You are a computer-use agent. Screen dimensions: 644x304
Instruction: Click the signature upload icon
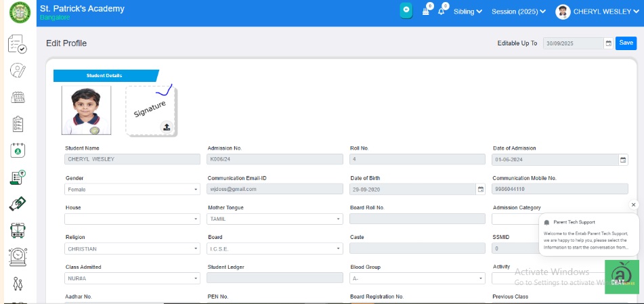tap(167, 127)
